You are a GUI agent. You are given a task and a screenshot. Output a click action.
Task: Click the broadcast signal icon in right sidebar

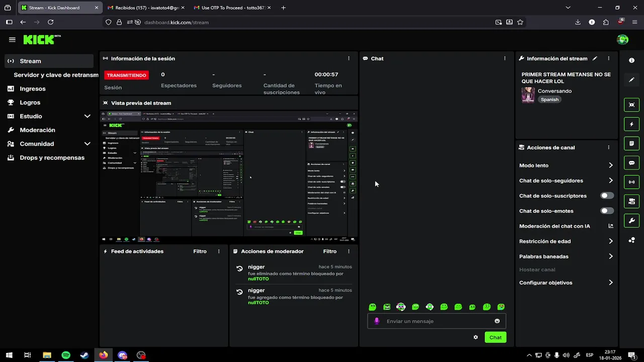[x=631, y=182]
